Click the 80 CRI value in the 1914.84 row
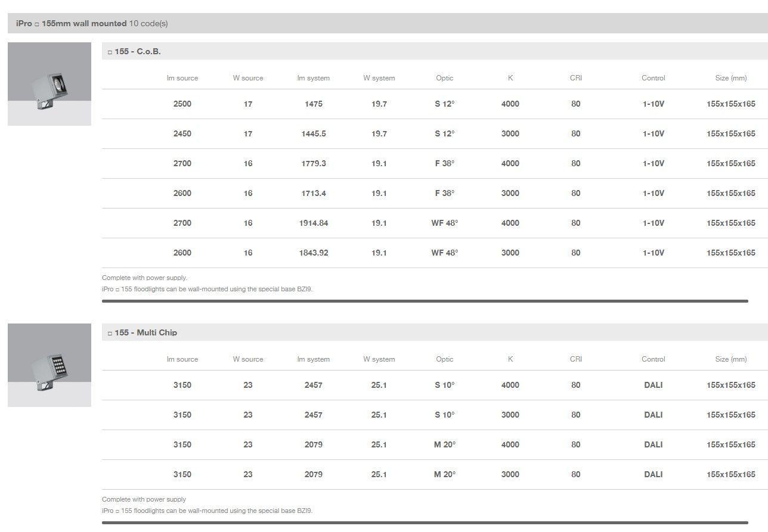 576,223
